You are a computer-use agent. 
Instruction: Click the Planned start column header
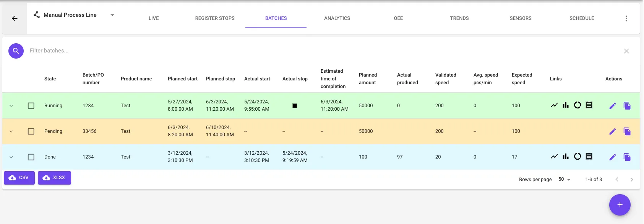tap(183, 79)
